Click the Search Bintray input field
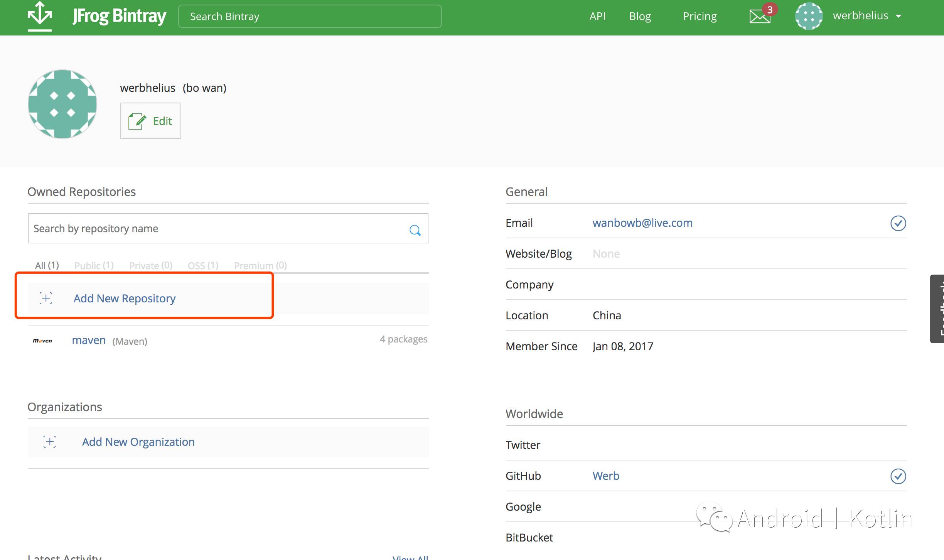This screenshot has width=944, height=560. [x=310, y=16]
